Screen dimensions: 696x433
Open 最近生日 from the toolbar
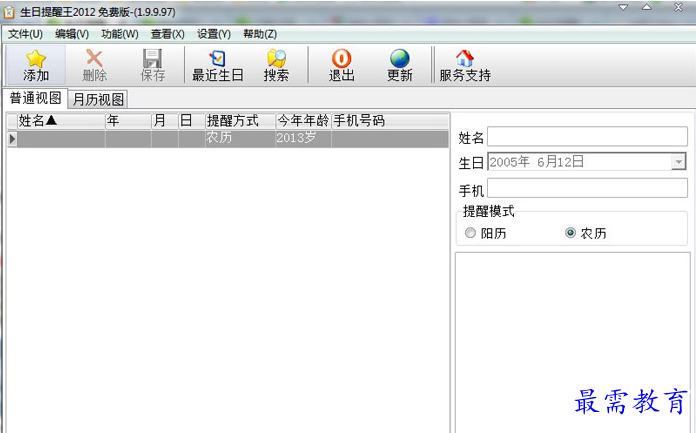pos(218,65)
